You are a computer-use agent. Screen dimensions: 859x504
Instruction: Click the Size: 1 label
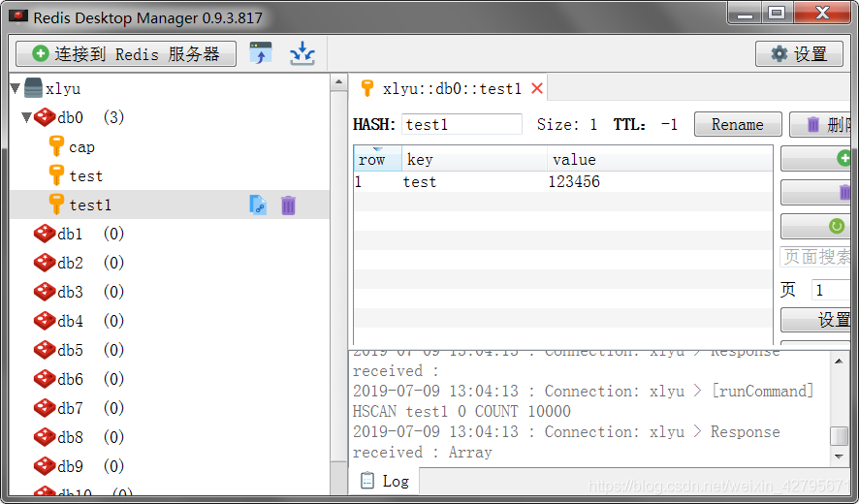pos(567,125)
